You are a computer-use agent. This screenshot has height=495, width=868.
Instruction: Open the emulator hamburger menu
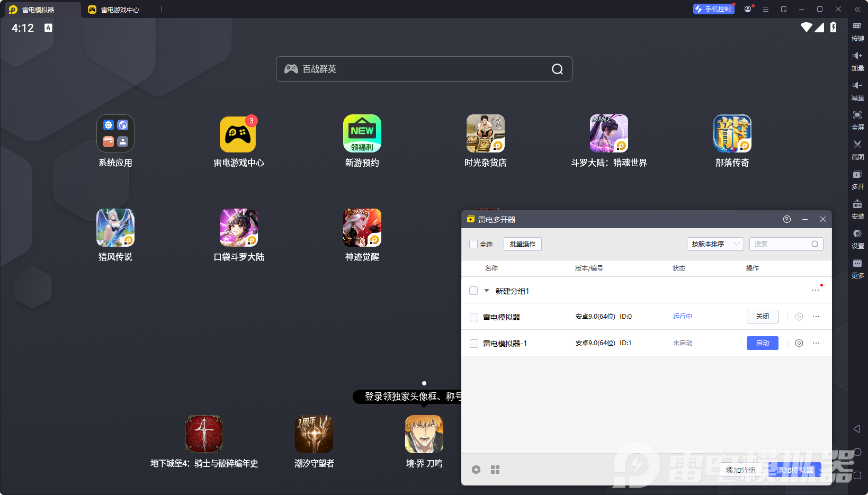[x=765, y=9]
